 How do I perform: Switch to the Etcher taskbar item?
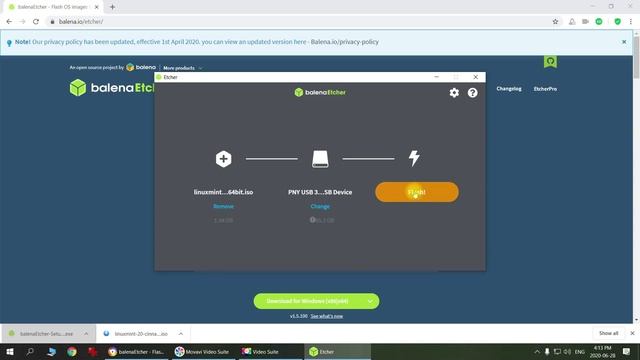point(337,351)
